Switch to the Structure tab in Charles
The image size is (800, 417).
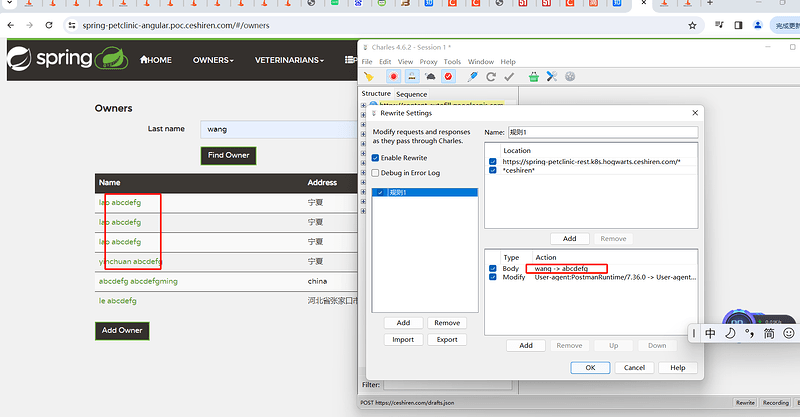click(376, 94)
